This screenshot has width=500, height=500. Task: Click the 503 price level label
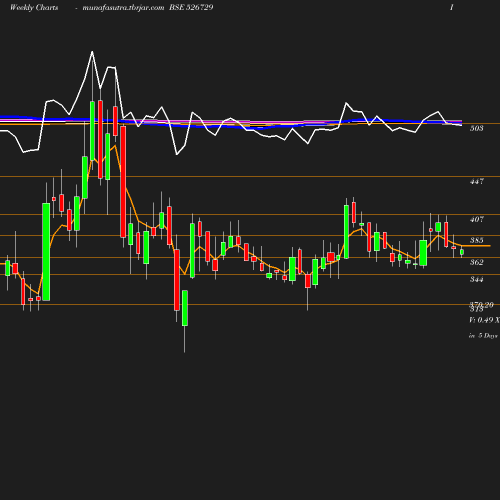point(477,128)
